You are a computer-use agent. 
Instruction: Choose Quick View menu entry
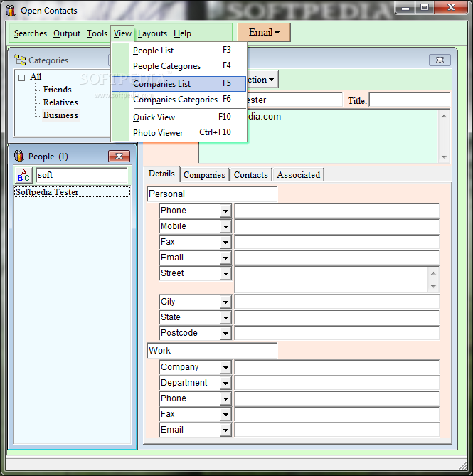tap(179, 117)
